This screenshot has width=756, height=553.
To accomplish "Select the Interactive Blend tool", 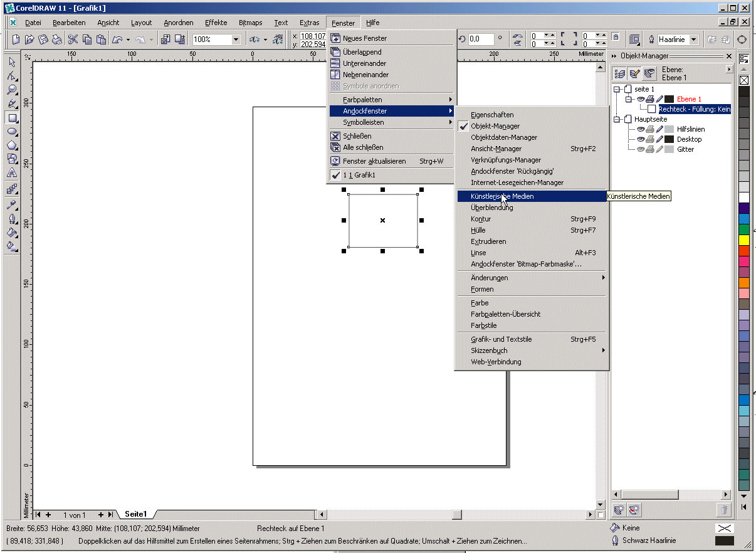I will (x=12, y=189).
